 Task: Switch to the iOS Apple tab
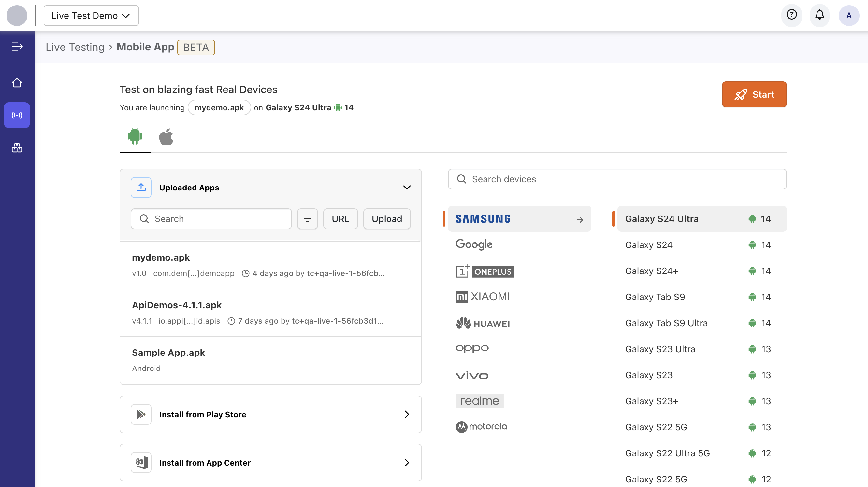pyautogui.click(x=166, y=137)
